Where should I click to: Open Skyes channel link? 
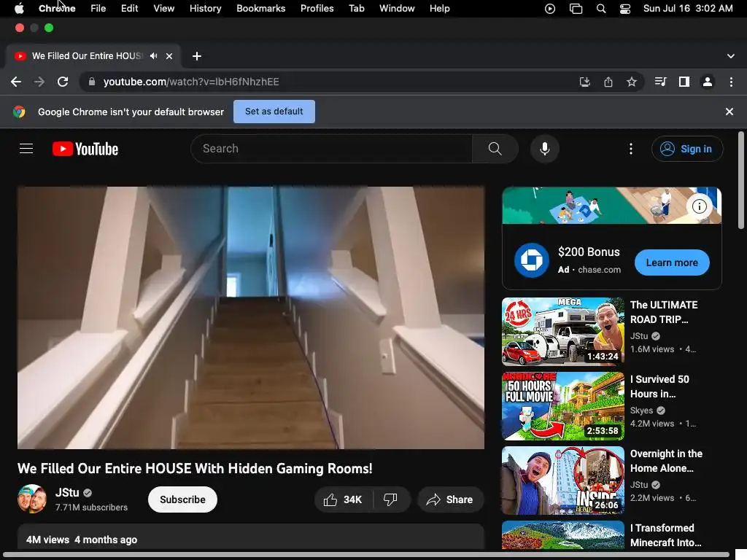point(641,411)
